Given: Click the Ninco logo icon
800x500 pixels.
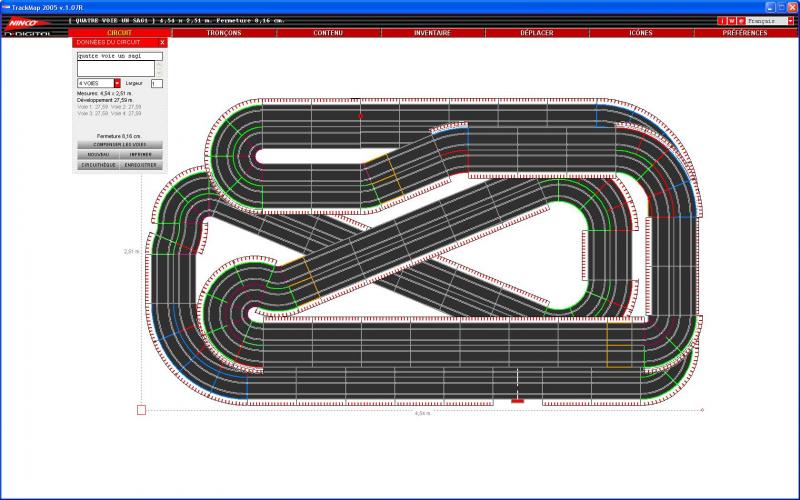Looking at the screenshot, I should tap(21, 22).
